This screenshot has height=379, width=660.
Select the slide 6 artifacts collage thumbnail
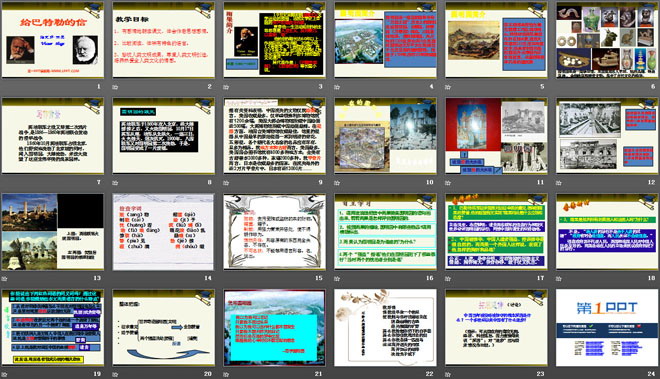607,40
